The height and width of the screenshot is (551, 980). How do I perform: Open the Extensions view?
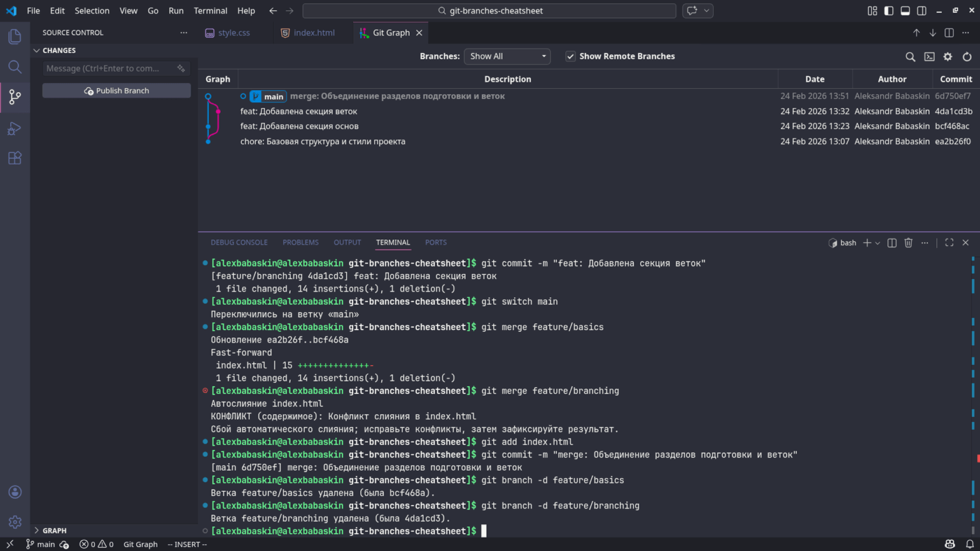coord(15,158)
